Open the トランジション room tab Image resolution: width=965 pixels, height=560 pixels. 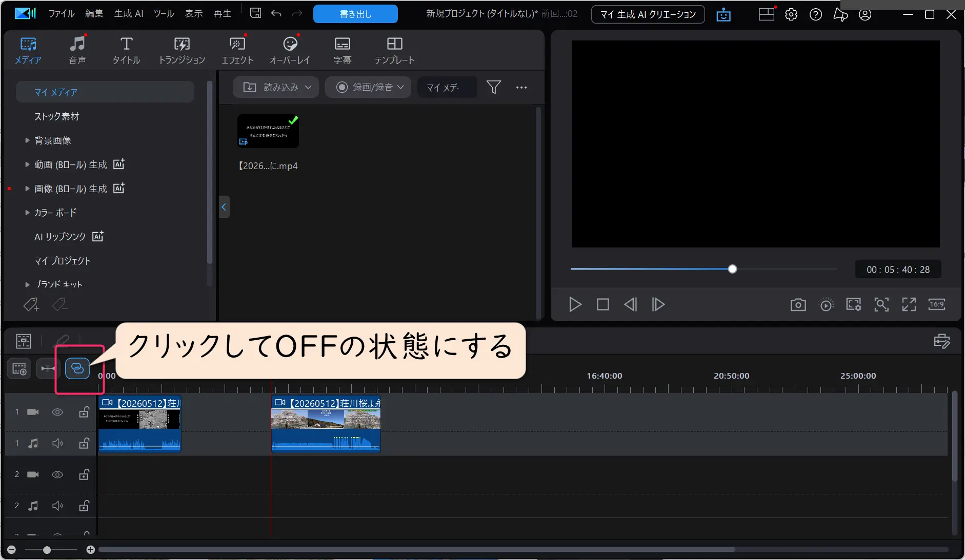pos(182,51)
